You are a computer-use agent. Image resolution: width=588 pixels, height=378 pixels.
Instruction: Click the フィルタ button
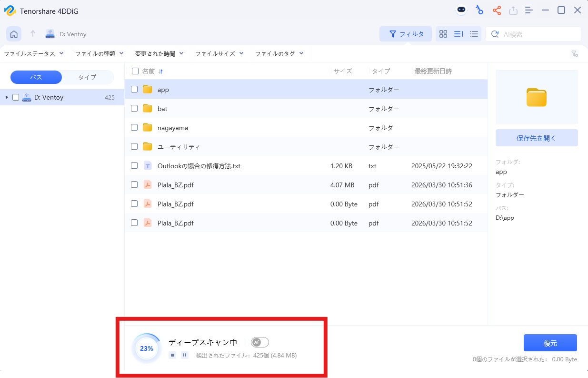[406, 34]
